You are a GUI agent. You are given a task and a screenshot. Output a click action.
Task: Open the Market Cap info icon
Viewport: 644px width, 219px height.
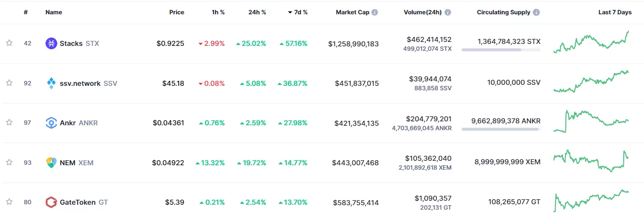pos(375,12)
